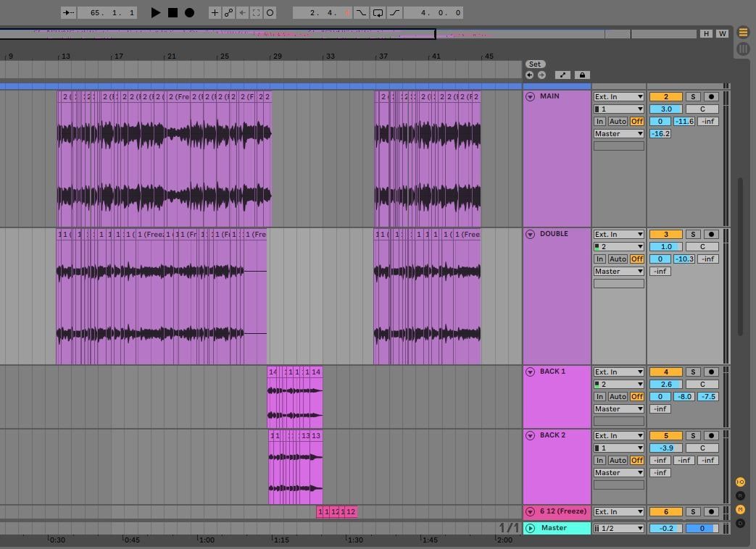
Task: Collapse the DOUBLE track
Action: [530, 235]
